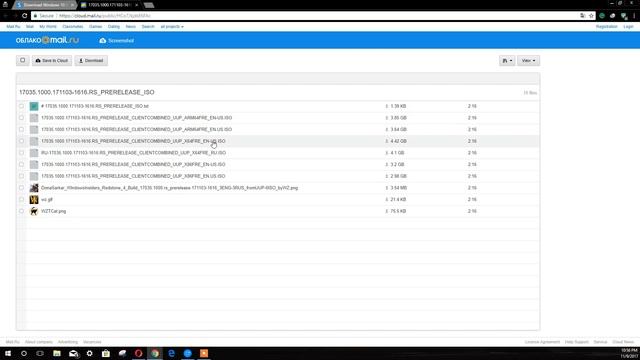
Task: Click the Cortana circle taskbar icon
Action: pos(24,353)
